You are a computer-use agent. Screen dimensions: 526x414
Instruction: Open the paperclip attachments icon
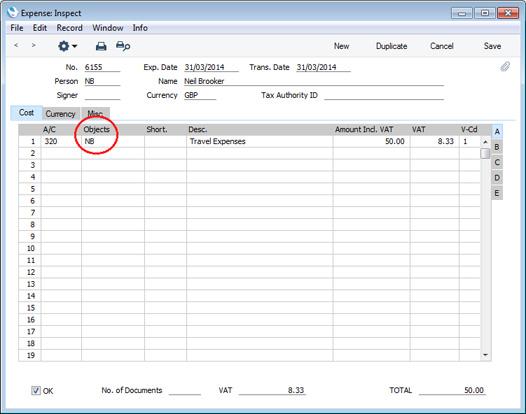tap(505, 66)
